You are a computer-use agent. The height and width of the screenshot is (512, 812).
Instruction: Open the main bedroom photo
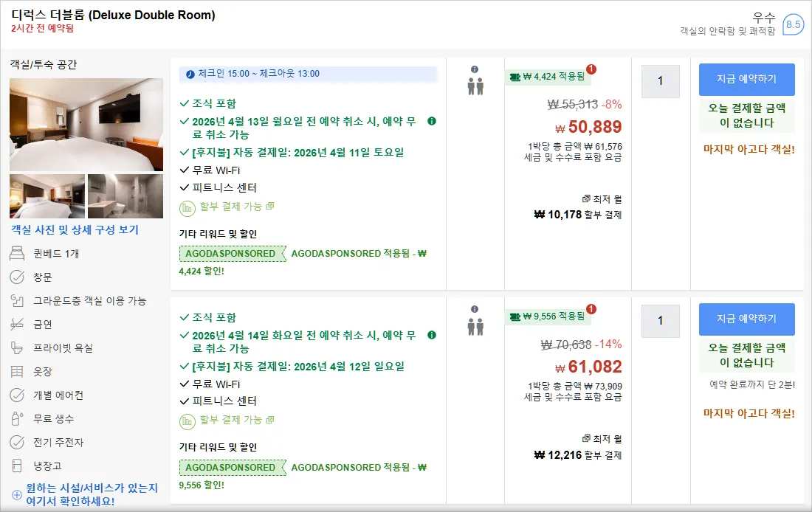pyautogui.click(x=86, y=125)
